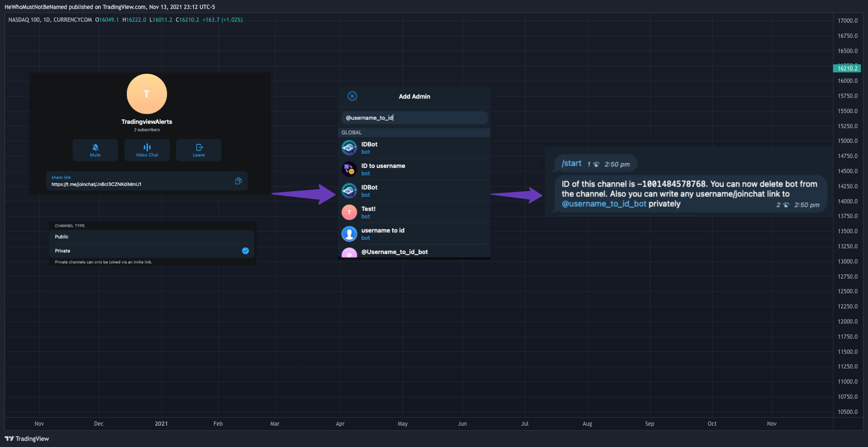The image size is (868, 447).
Task: Click the change value +163.7 (+1.02%)
Action: (x=222, y=20)
